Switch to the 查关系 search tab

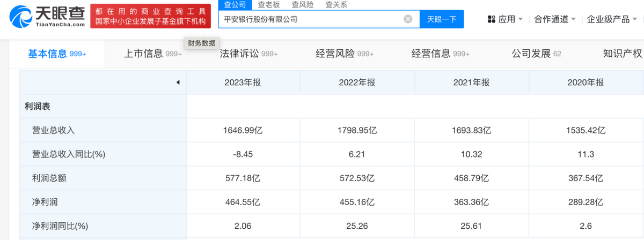tap(336, 5)
